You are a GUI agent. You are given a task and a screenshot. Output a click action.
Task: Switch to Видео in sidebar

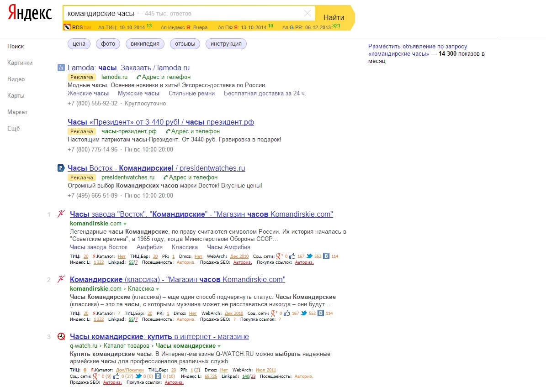tap(16, 79)
